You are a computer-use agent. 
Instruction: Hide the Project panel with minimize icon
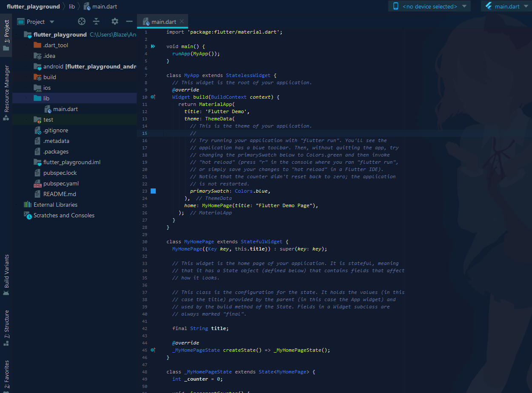coord(129,21)
